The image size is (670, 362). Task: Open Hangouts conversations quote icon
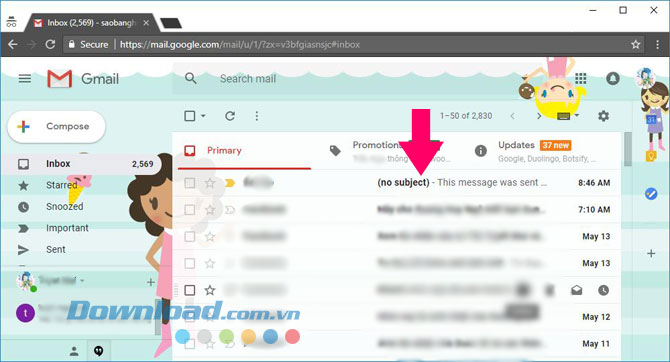point(98,351)
